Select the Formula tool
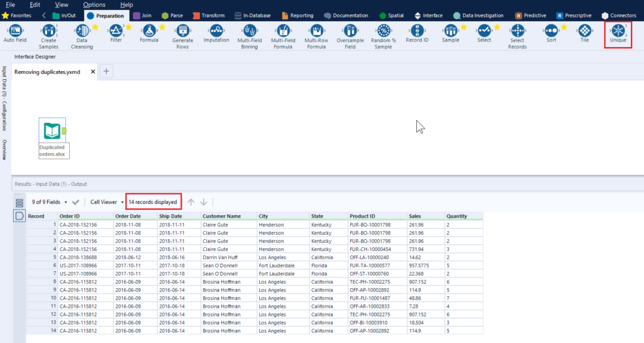The height and width of the screenshot is (343, 644). [149, 31]
